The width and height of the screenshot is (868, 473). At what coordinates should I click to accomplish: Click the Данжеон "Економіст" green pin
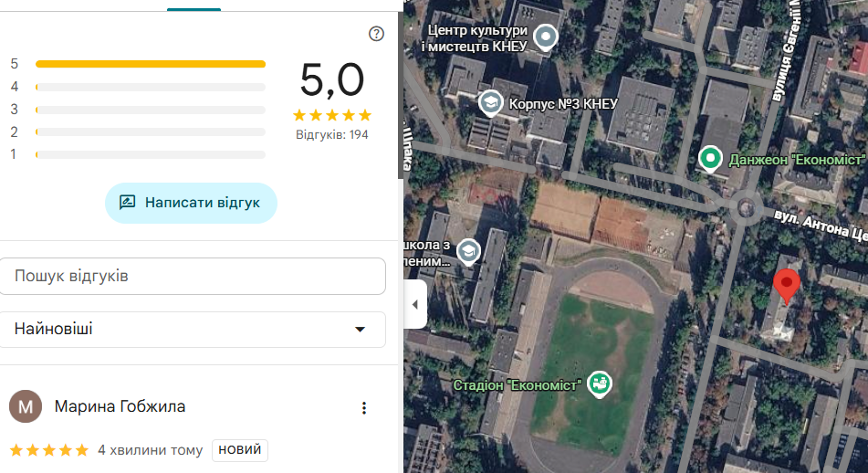coord(710,160)
